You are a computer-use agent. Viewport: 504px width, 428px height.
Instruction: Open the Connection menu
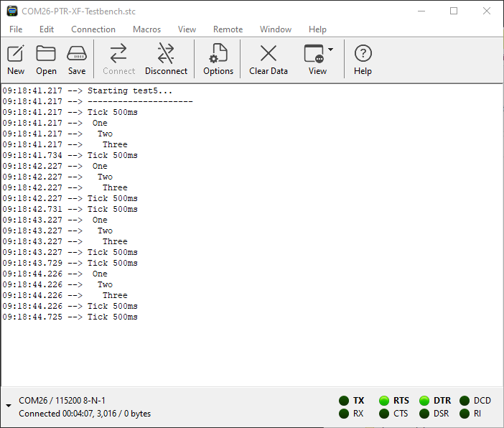[93, 29]
